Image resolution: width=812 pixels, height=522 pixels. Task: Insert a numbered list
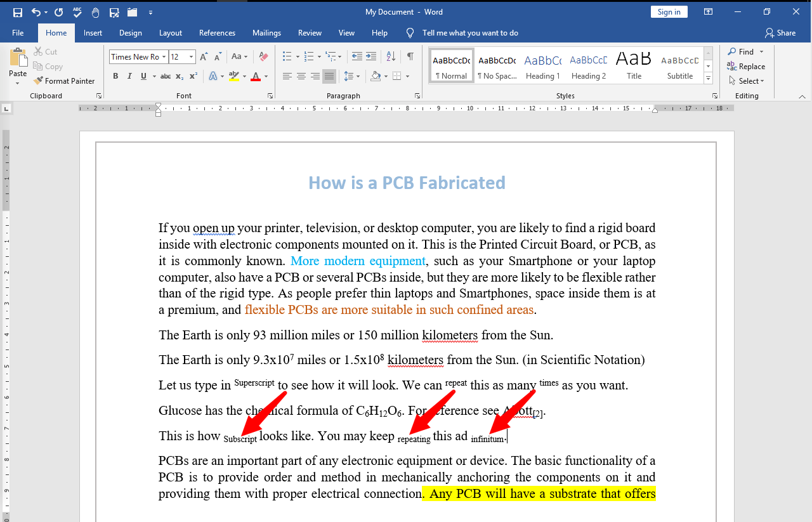point(309,56)
